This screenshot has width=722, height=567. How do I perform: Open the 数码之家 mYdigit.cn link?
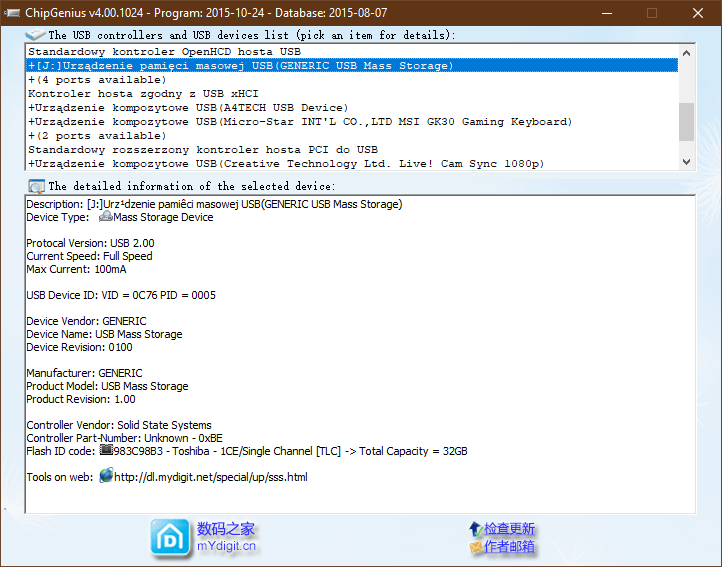click(x=226, y=537)
